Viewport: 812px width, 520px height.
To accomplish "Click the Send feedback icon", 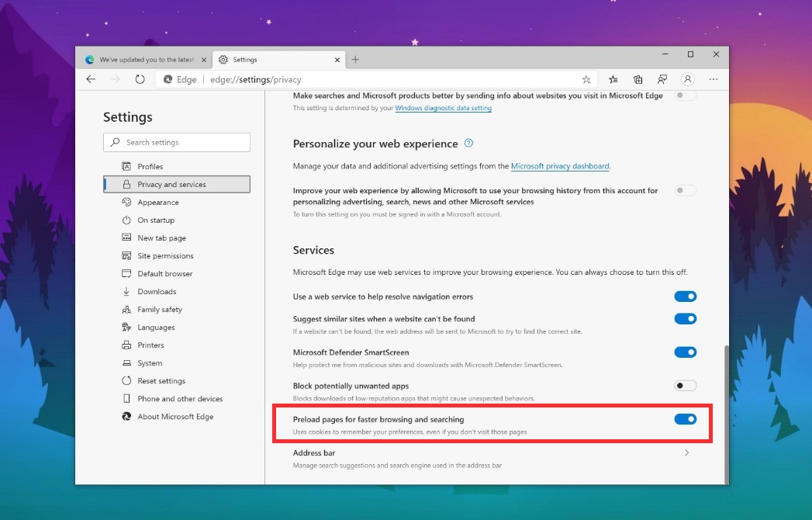I will (662, 79).
